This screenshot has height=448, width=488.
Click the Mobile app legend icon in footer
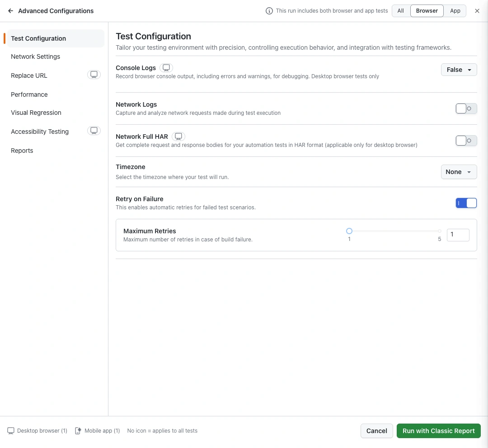(78, 431)
